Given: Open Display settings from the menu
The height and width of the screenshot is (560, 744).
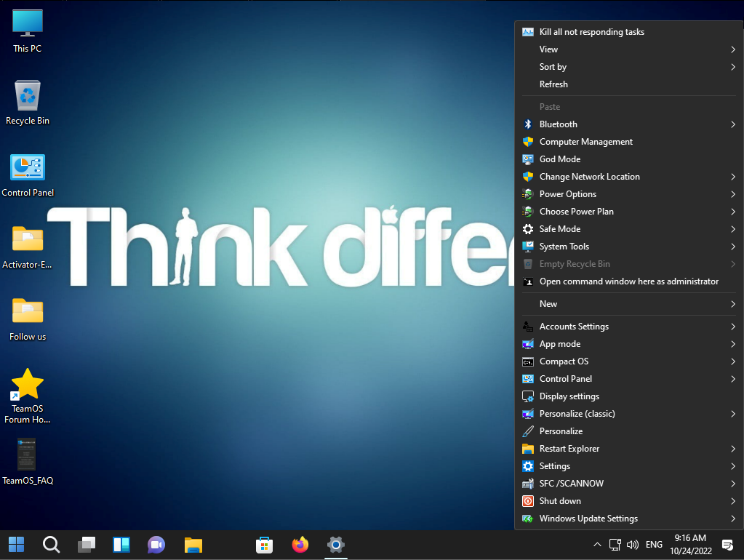Looking at the screenshot, I should click(x=569, y=396).
